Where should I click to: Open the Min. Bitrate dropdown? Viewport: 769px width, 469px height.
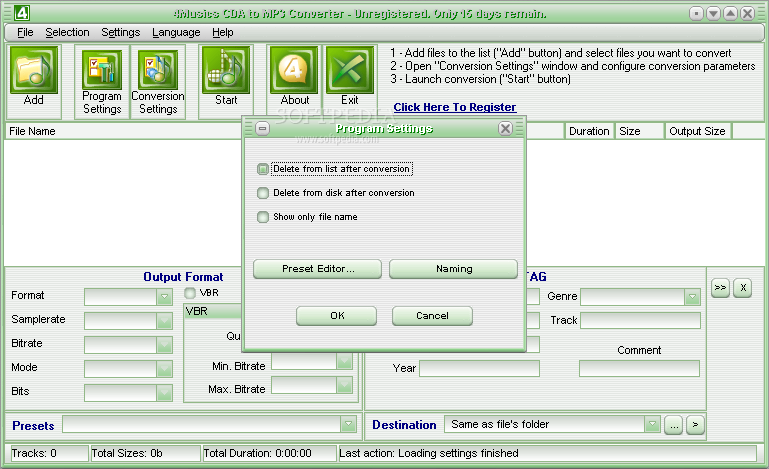pos(344,362)
